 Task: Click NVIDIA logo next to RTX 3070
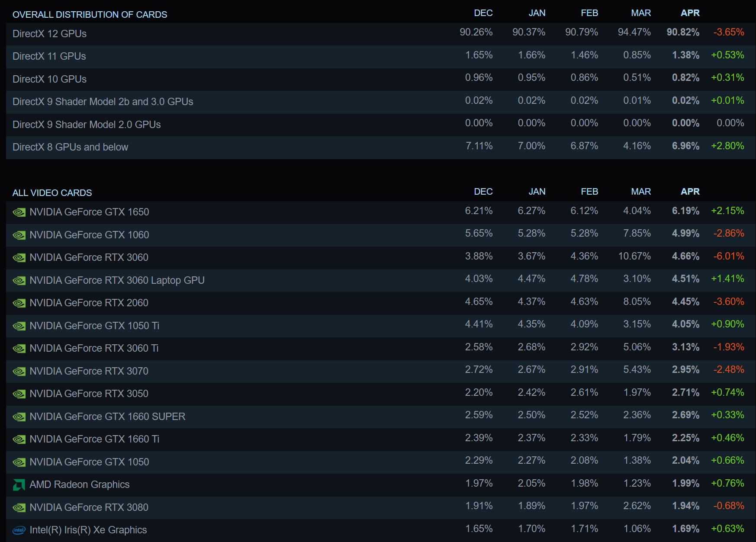19,372
